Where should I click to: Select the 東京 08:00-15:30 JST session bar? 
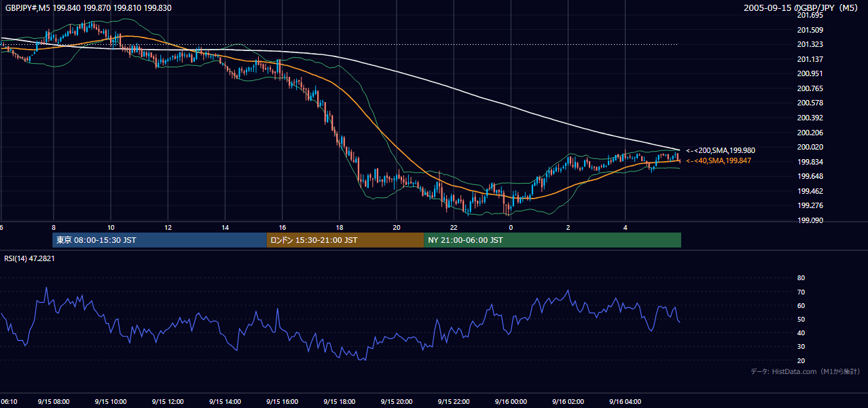[x=160, y=240]
